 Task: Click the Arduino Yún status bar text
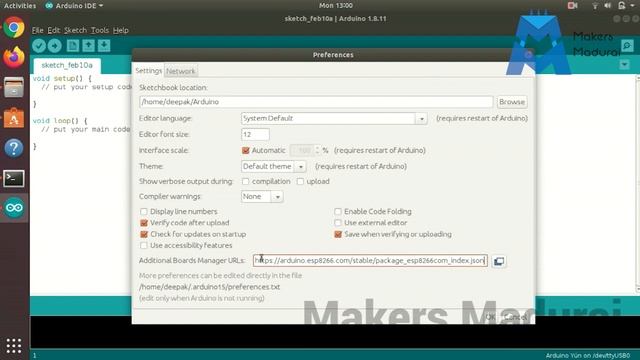588,356
